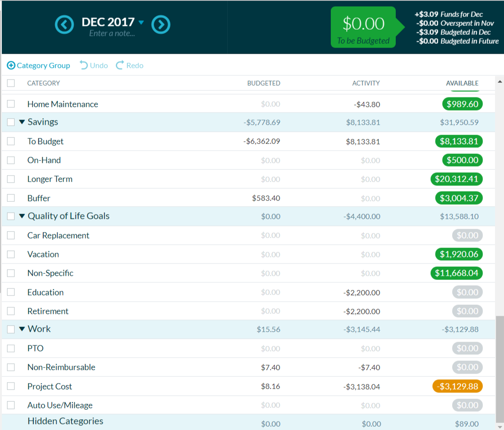The width and height of the screenshot is (504, 430).
Task: Click the Buffer budgeted amount $583.40
Action: click(x=266, y=198)
